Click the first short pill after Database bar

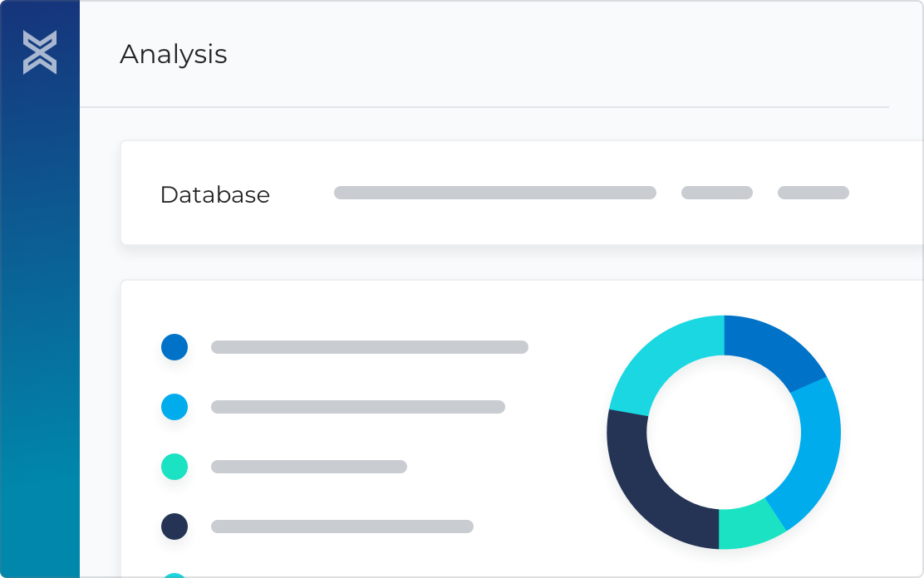coord(716,193)
